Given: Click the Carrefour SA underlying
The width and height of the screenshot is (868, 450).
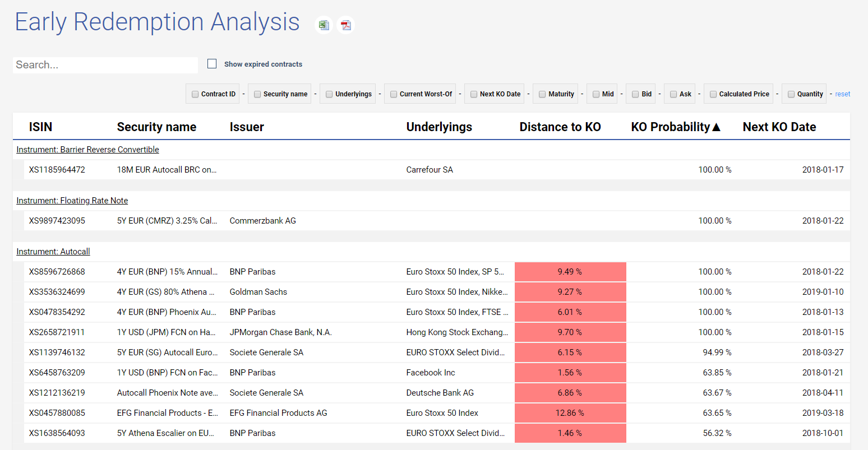Looking at the screenshot, I should [x=430, y=170].
